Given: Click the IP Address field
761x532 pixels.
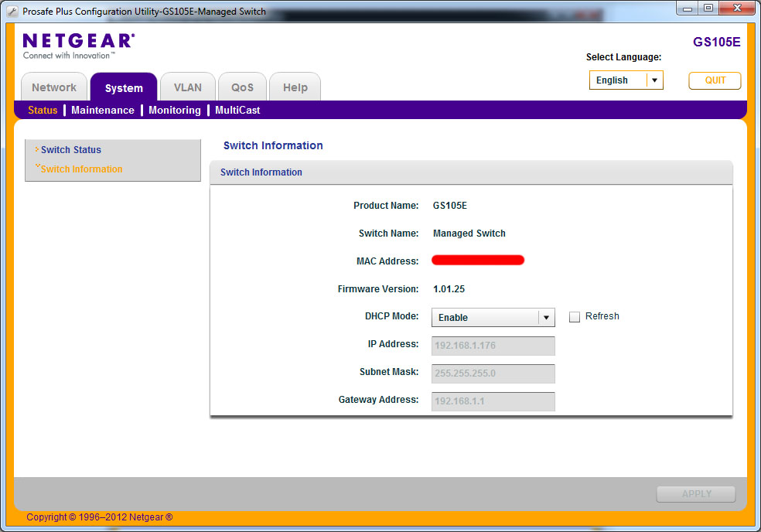Looking at the screenshot, I should point(493,346).
